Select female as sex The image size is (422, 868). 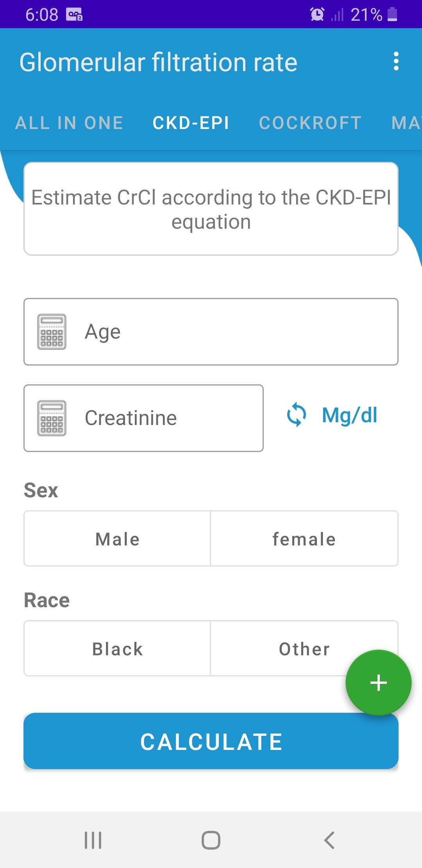[304, 538]
